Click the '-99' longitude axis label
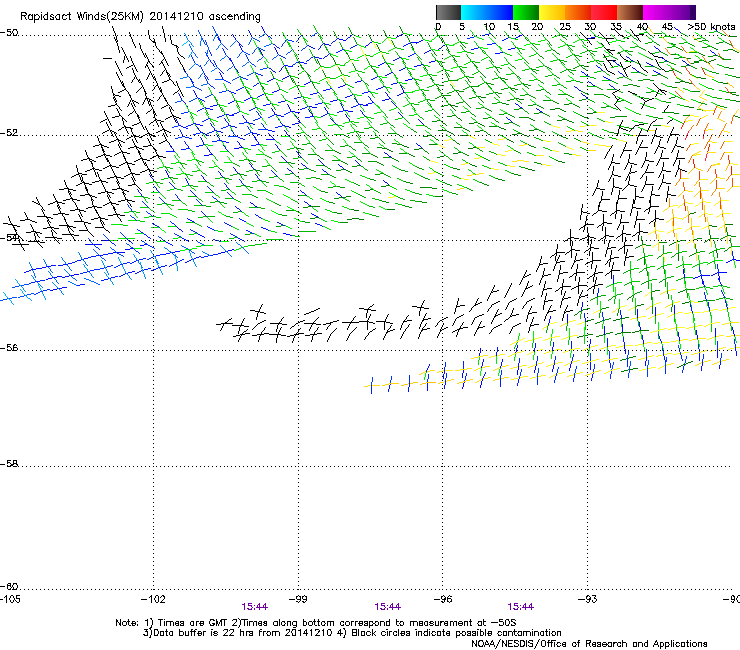The image size is (740, 650). coord(298,599)
